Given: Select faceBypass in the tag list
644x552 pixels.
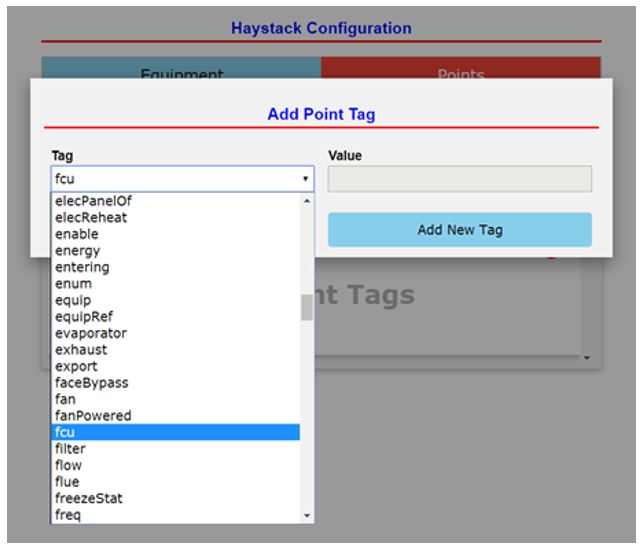Looking at the screenshot, I should click(176, 383).
